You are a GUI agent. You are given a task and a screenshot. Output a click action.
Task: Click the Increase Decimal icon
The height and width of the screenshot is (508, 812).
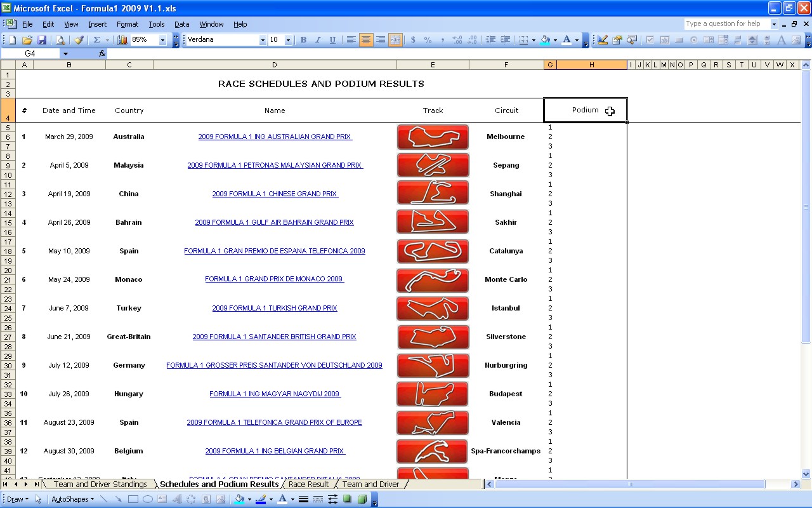(x=457, y=39)
